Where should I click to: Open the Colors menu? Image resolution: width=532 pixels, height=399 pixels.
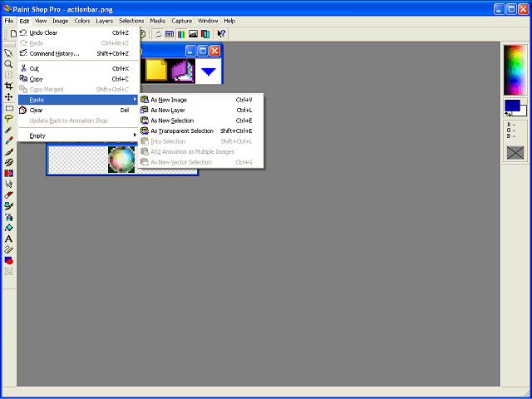click(82, 21)
